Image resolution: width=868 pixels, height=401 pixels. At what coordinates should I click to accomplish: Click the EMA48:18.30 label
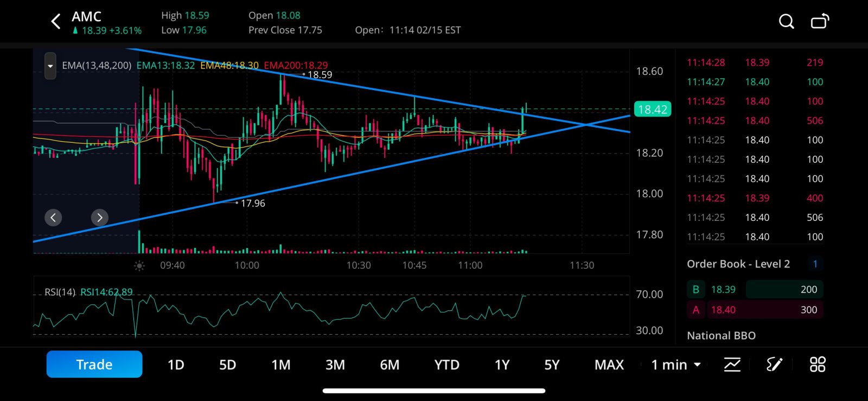coord(229,66)
